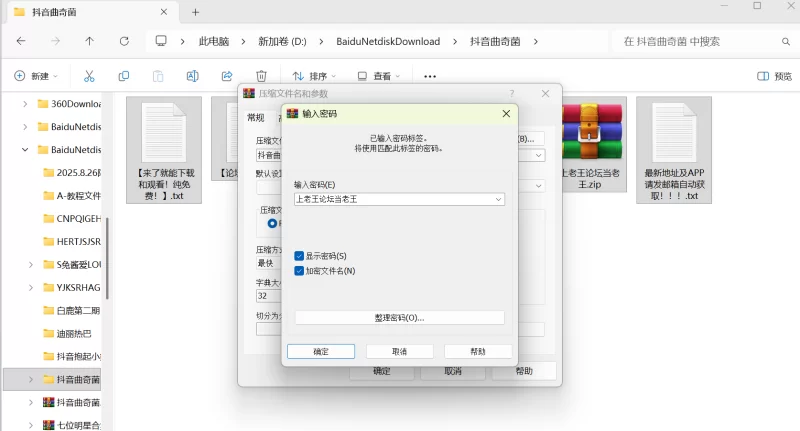This screenshot has height=431, width=800.
Task: Select the 2025.8.26 folder in the tree
Action: tap(72, 173)
